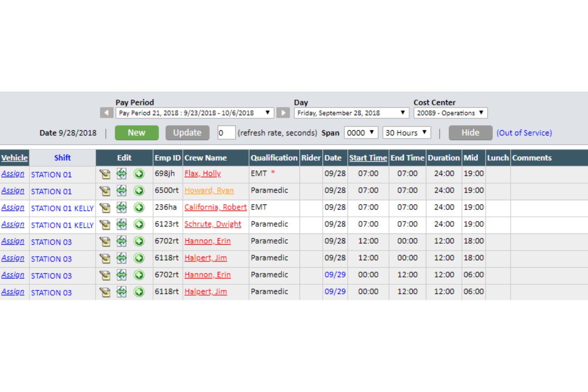Click 09/29 date in Halpert, Jim row
This screenshot has height=392, width=588.
[x=335, y=292]
